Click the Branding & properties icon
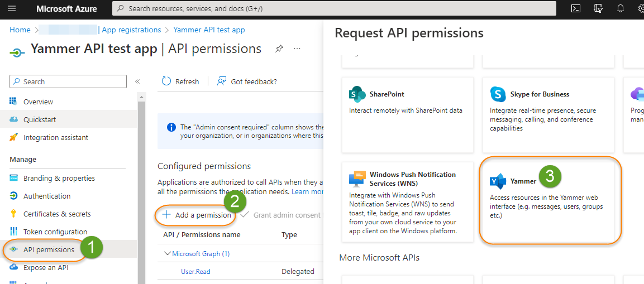The width and height of the screenshot is (644, 284). tap(13, 178)
